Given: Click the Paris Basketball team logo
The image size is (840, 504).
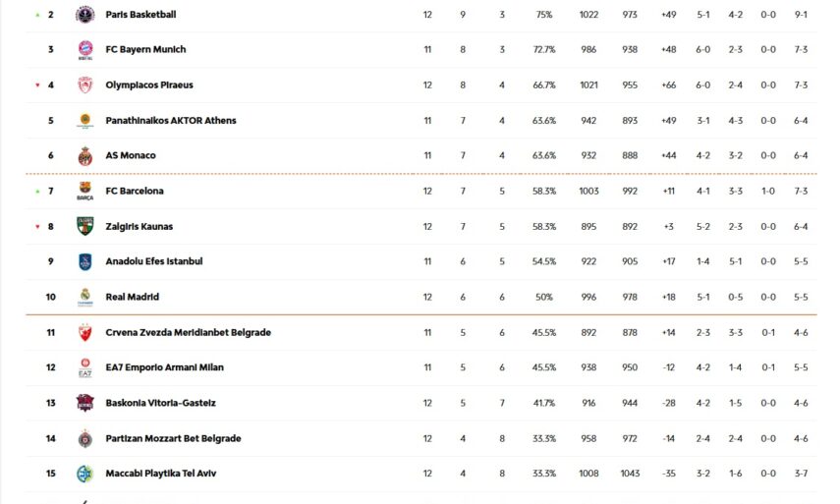Looking at the screenshot, I should (84, 15).
